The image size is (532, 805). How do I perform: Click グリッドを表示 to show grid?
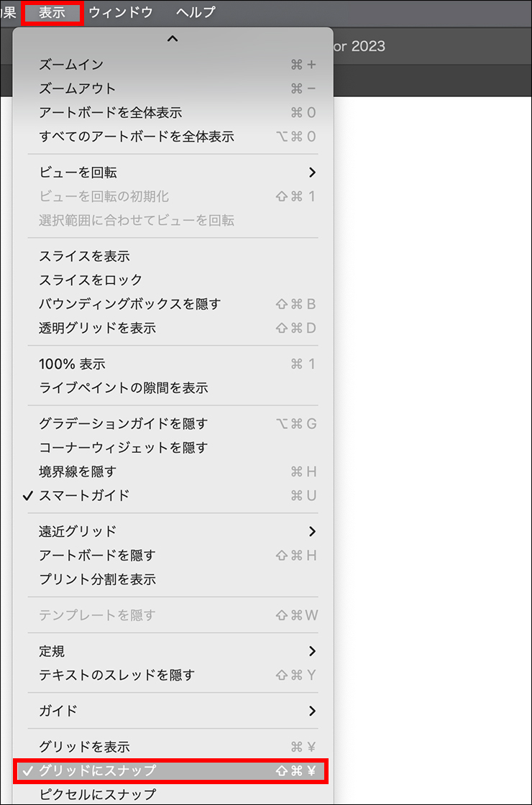pyautogui.click(x=84, y=747)
